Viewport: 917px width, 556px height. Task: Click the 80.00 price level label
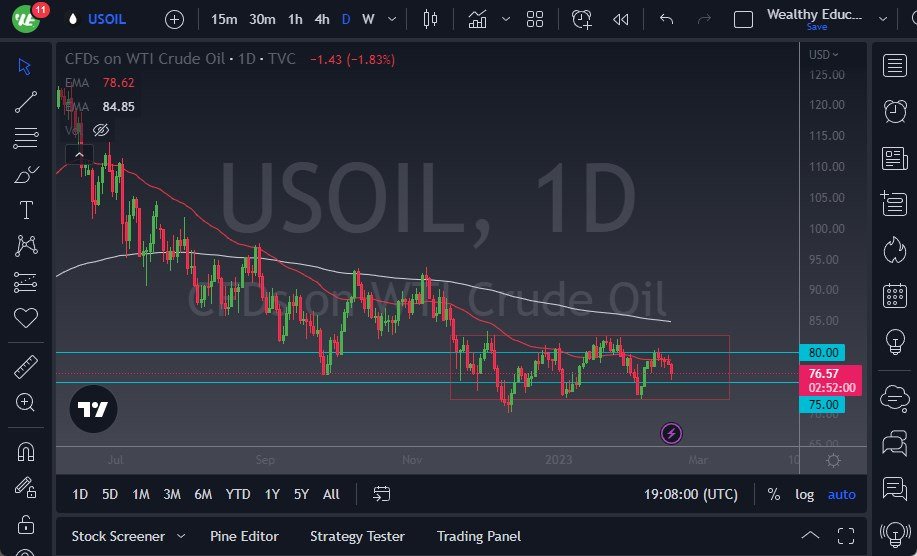(x=826, y=352)
